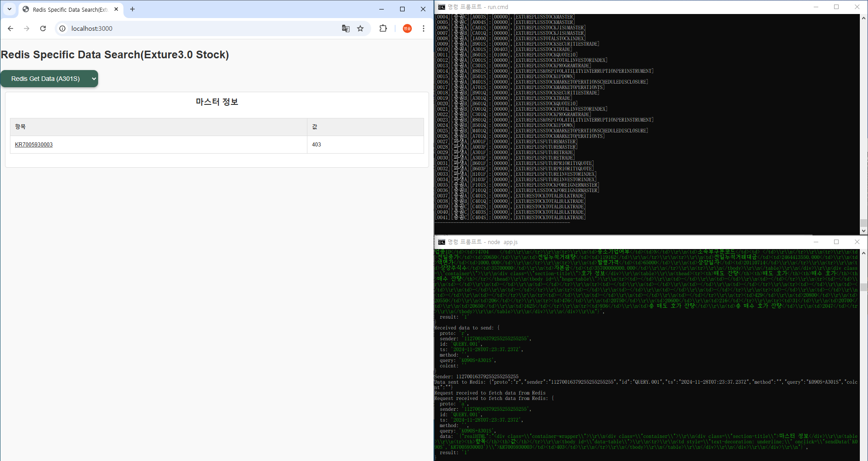Click the node app.js title bar text
The image size is (868, 461).
click(x=482, y=242)
